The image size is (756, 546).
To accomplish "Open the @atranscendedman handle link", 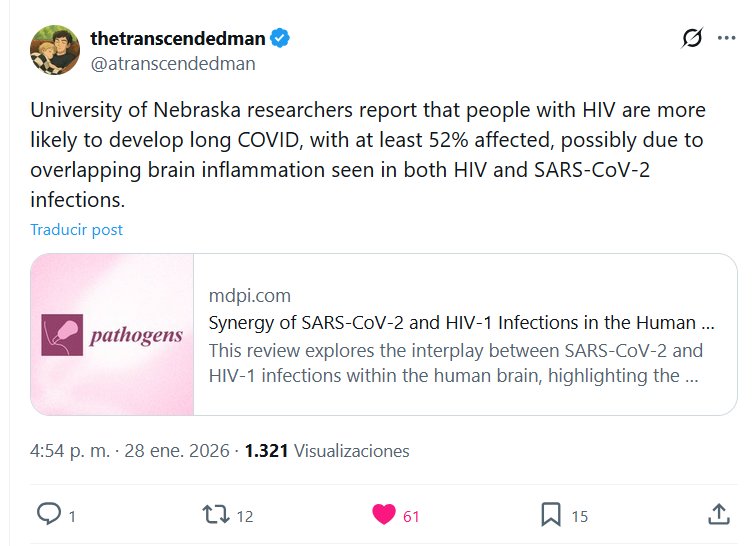I will [173, 64].
